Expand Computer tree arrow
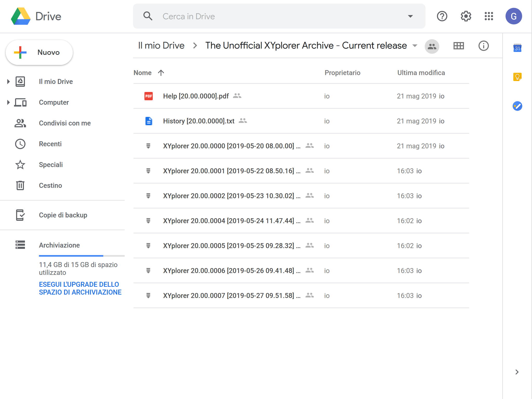The image size is (532, 399). (8, 102)
